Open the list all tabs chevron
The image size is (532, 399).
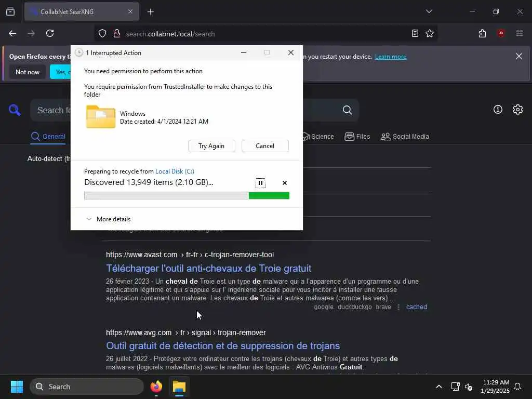(x=429, y=11)
